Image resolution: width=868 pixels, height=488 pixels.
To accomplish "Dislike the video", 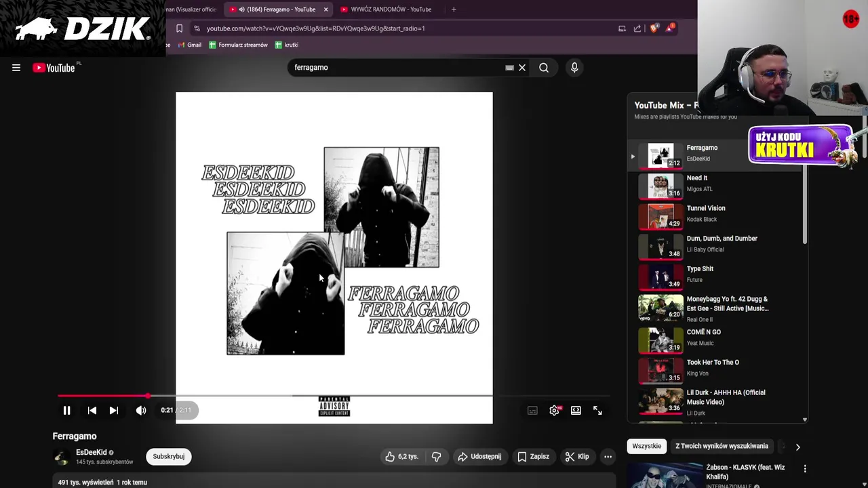I will click(x=436, y=457).
